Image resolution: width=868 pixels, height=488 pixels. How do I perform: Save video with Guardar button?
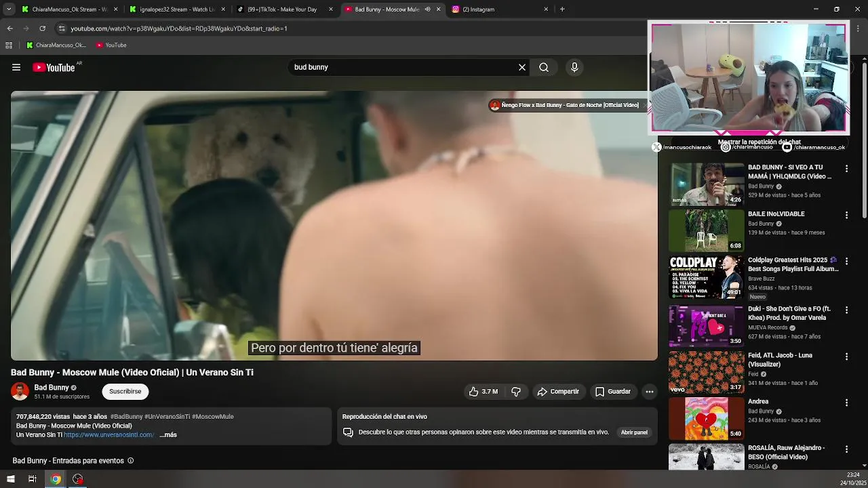[613, 392]
